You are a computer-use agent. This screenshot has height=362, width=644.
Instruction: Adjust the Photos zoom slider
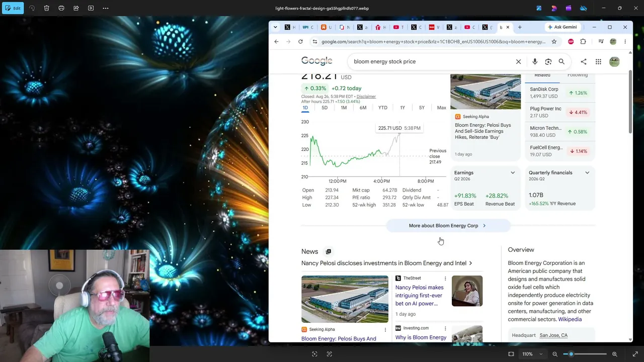coord(585,354)
